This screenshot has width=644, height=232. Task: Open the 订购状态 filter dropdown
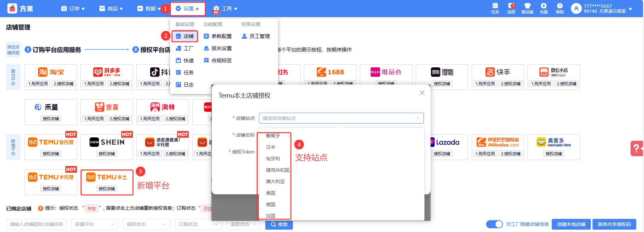click(199, 224)
